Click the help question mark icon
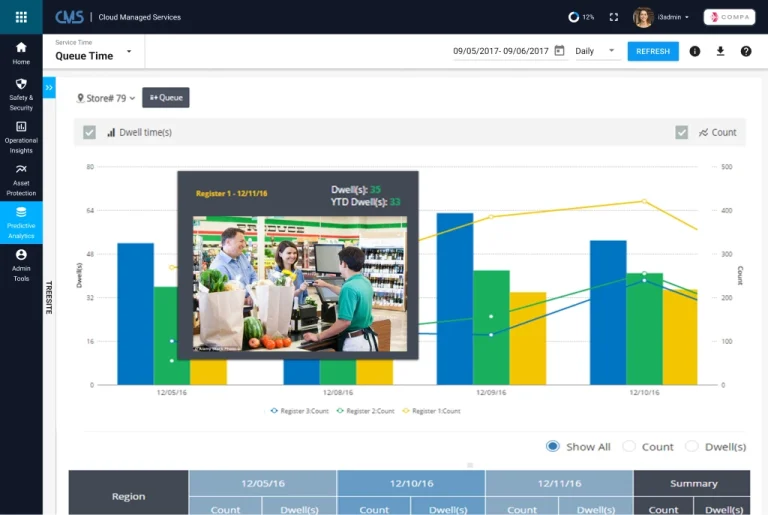 click(746, 51)
